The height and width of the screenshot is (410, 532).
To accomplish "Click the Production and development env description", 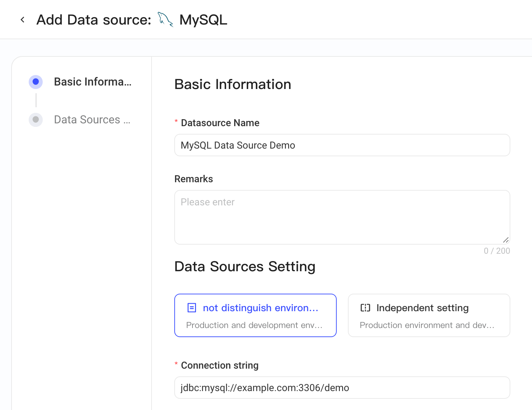I will pos(254,325).
